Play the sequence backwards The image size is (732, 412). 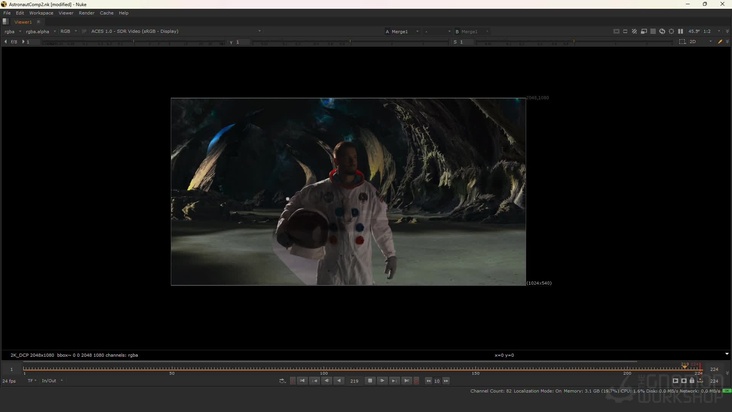tap(339, 381)
